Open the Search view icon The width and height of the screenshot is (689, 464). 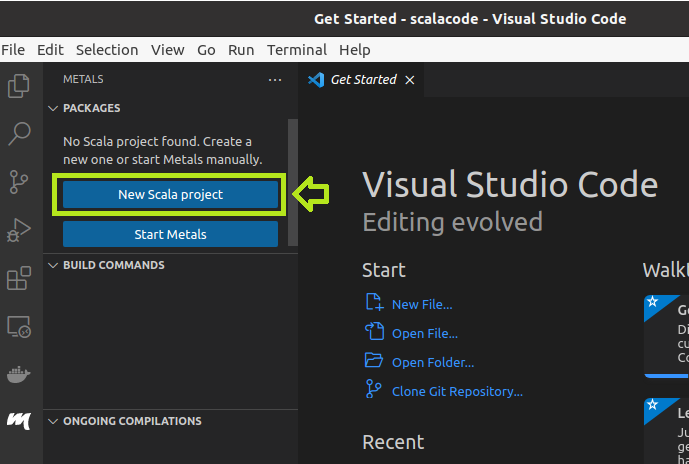coord(19,133)
